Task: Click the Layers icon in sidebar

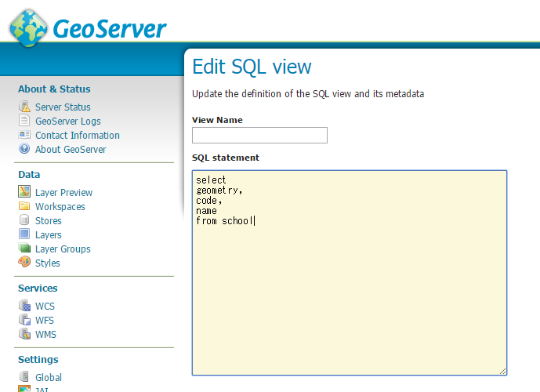Action: click(24, 235)
